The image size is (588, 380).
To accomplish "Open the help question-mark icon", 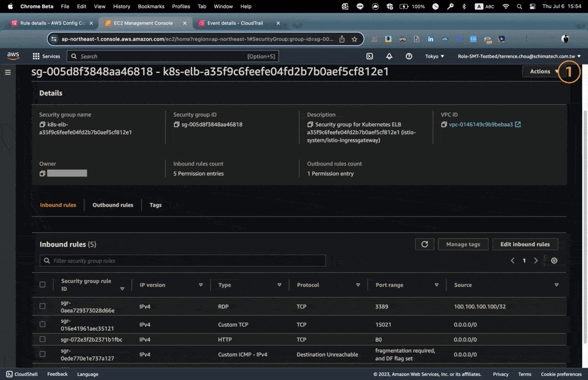I will tap(409, 56).
